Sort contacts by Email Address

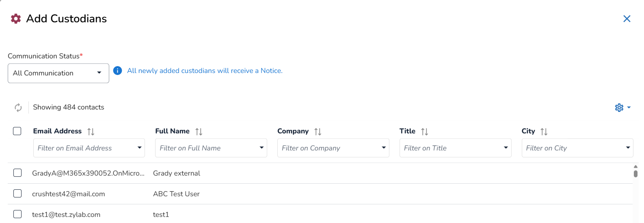(91, 131)
